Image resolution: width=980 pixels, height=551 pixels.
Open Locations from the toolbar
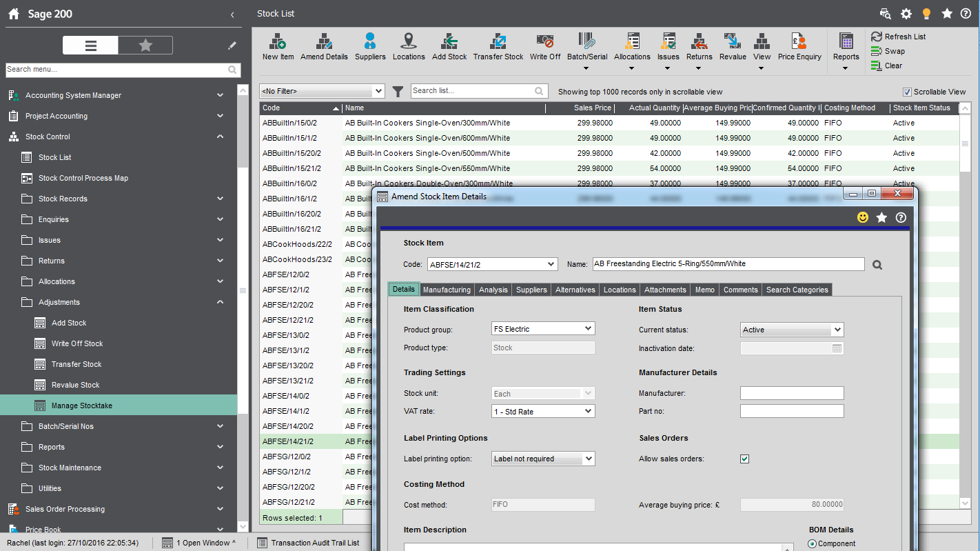(409, 47)
